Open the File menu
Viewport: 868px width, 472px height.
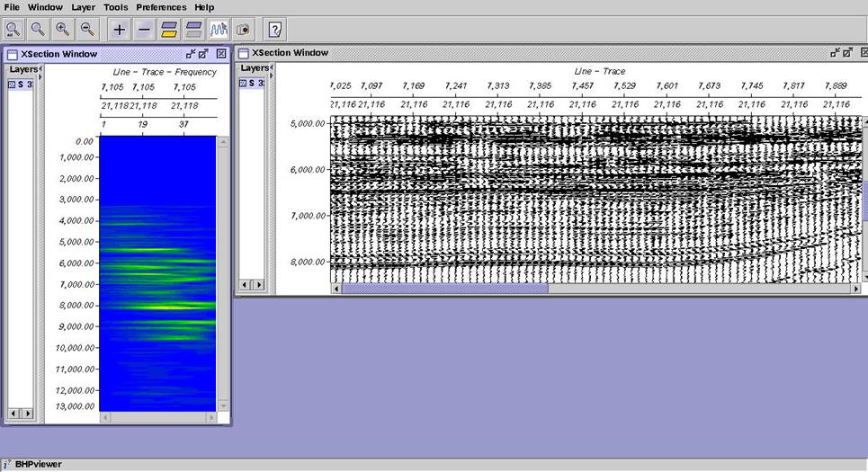click(11, 7)
